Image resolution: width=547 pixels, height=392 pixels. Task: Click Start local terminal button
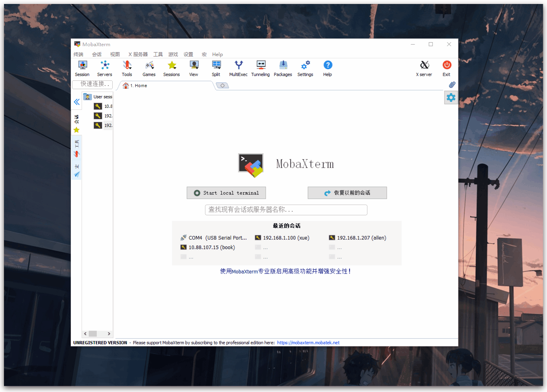pyautogui.click(x=226, y=193)
